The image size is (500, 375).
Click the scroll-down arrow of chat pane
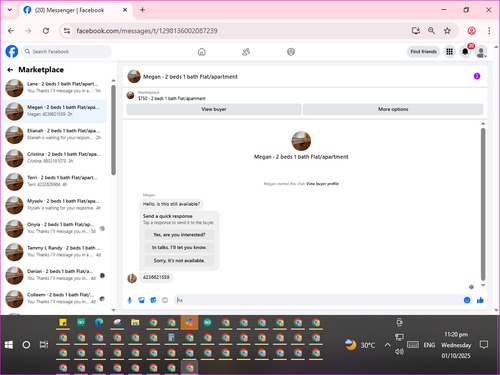483,286
